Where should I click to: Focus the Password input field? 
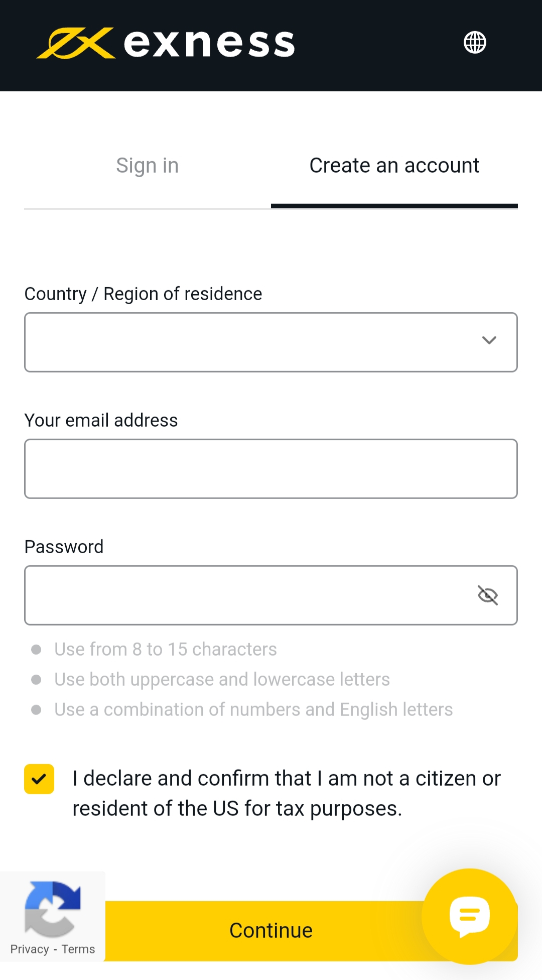246,595
